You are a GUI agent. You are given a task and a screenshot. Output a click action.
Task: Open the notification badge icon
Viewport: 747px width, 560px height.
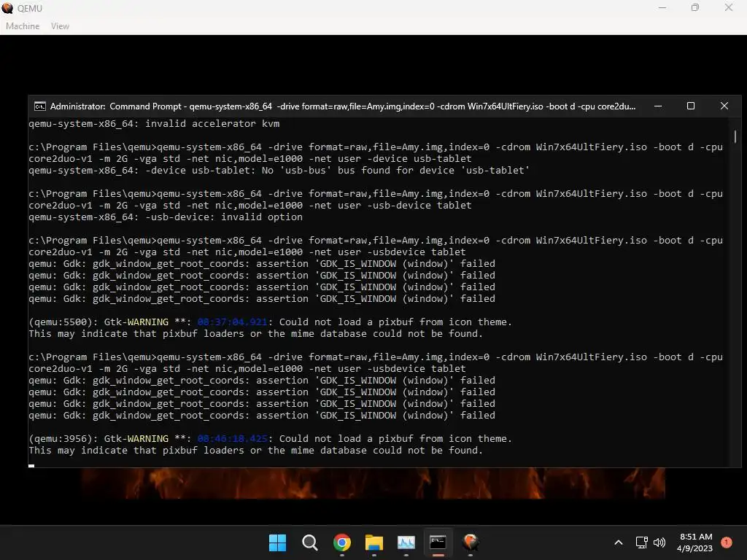click(x=726, y=542)
